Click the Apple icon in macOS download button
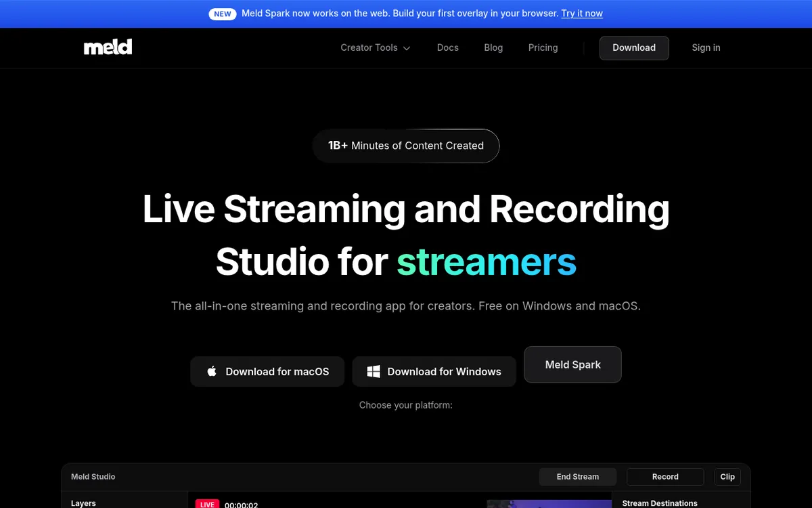This screenshot has width=812, height=508. tap(212, 371)
